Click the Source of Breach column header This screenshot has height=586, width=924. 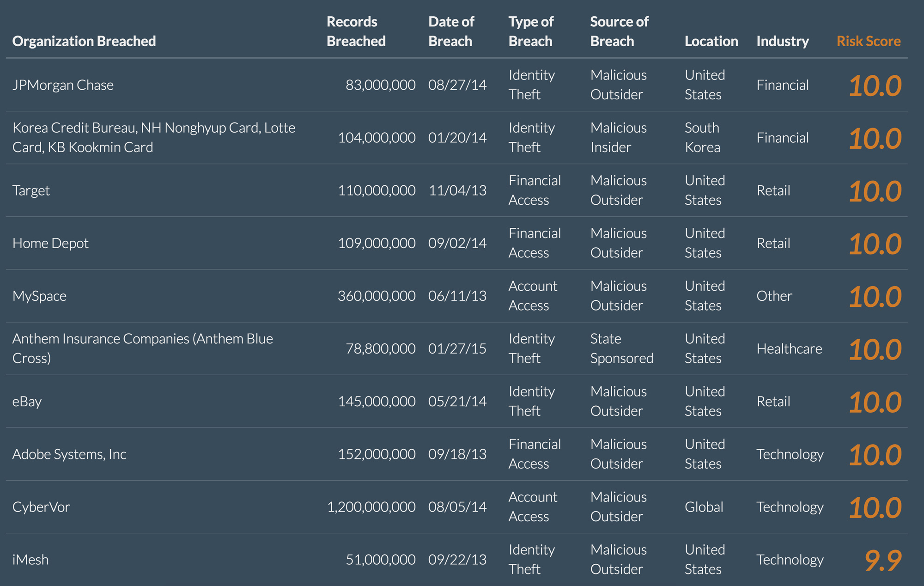coord(620,31)
